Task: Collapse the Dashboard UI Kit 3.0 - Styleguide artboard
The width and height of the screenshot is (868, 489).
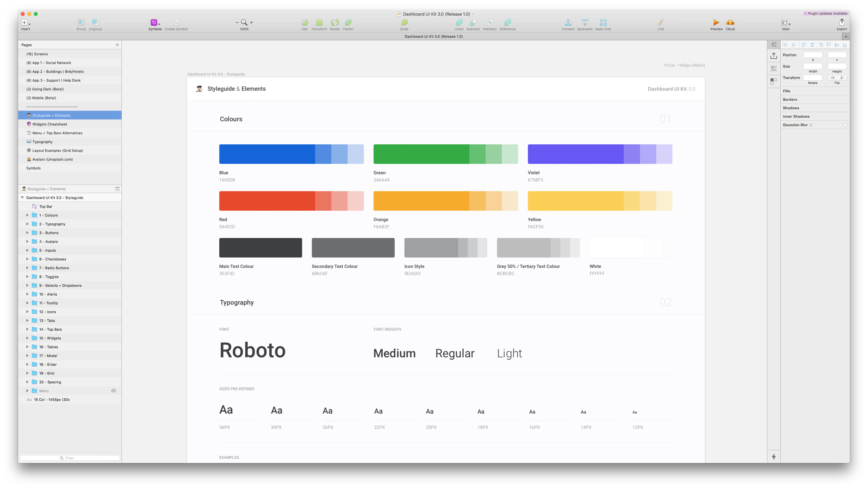Action: click(x=22, y=198)
